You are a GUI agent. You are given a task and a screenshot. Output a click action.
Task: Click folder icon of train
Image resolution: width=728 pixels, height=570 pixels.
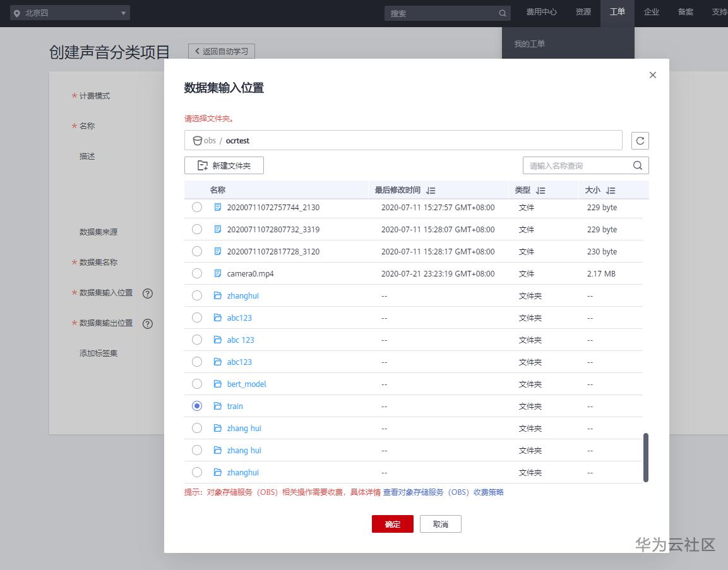[217, 406]
